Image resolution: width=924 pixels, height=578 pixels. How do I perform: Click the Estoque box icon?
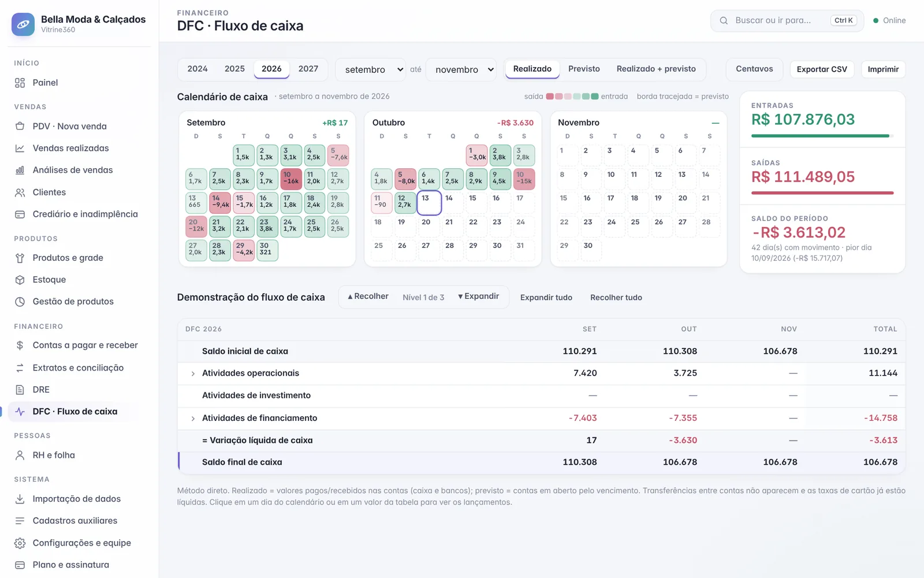(x=20, y=280)
